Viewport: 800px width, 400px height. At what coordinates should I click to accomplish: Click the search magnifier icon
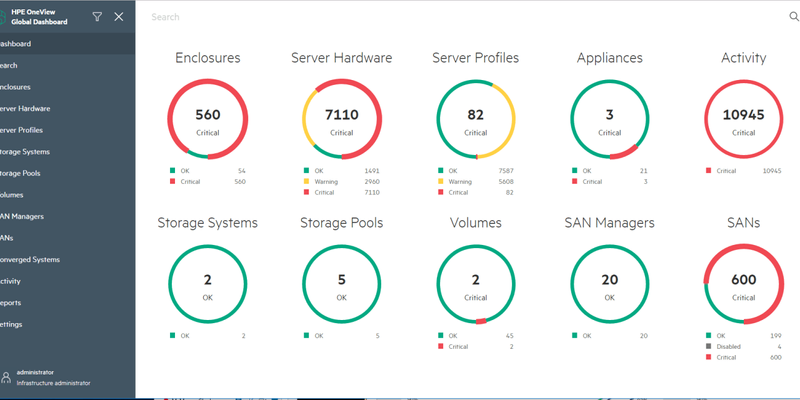[794, 17]
